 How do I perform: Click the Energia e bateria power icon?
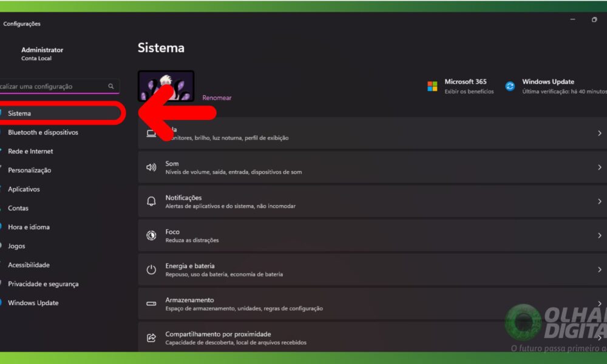click(x=151, y=269)
